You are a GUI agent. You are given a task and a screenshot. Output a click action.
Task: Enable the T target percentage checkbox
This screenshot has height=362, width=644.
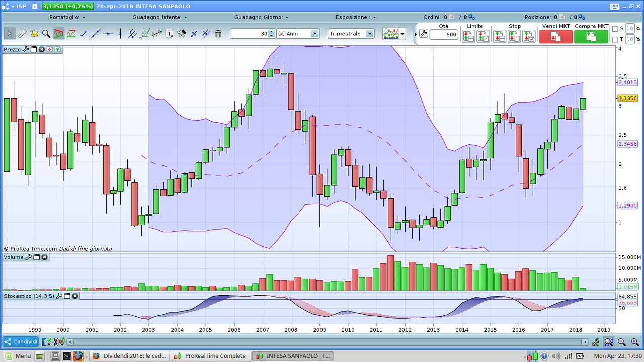[615, 39]
